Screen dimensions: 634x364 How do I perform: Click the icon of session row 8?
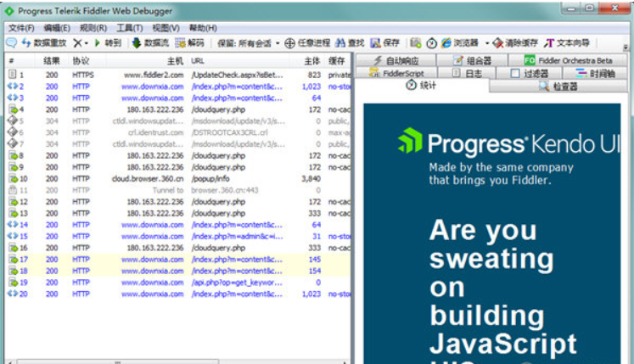[14, 155]
